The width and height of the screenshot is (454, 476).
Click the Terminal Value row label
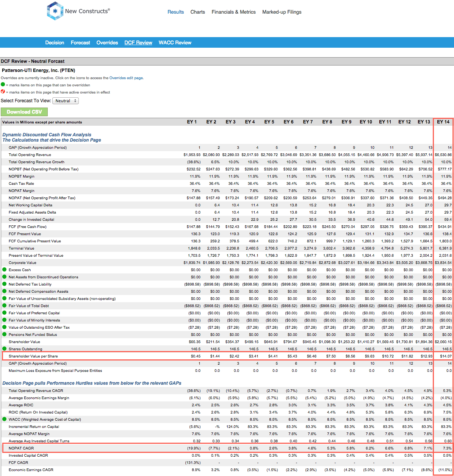click(x=21, y=248)
